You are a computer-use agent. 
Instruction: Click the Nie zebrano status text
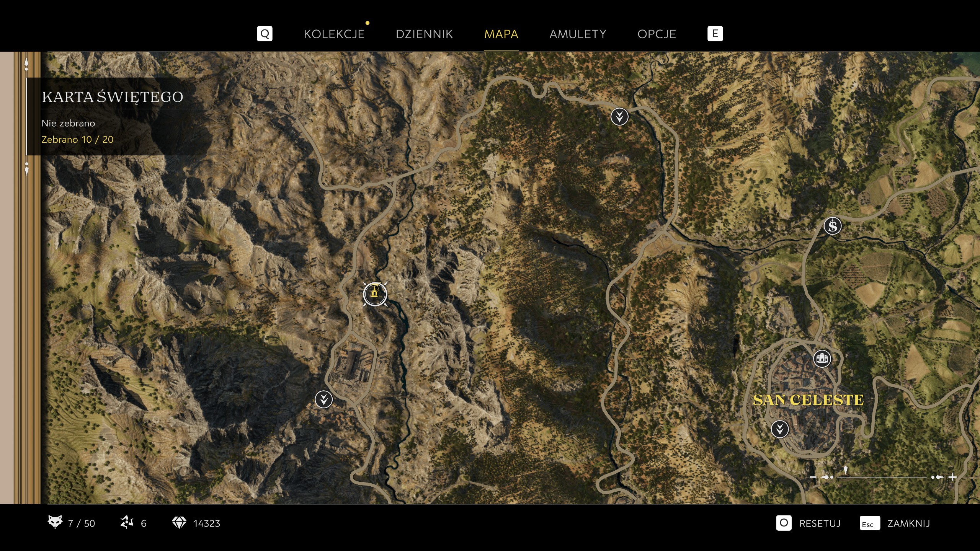click(68, 123)
